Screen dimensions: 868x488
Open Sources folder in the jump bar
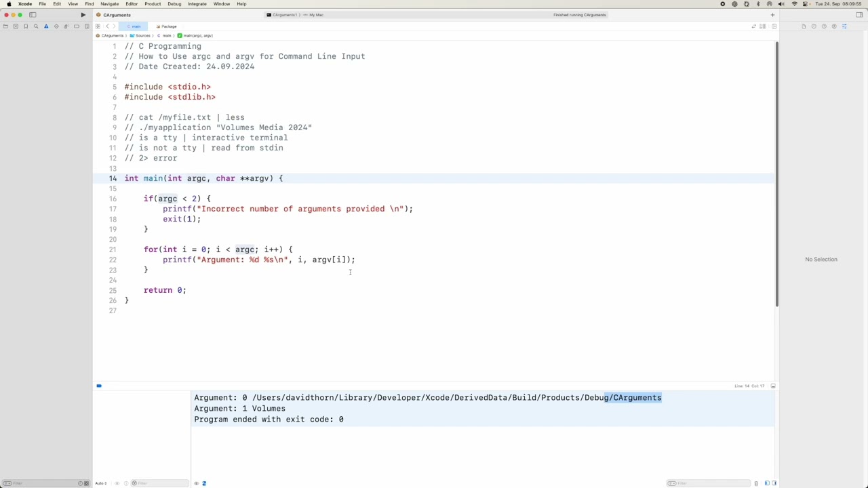140,35
